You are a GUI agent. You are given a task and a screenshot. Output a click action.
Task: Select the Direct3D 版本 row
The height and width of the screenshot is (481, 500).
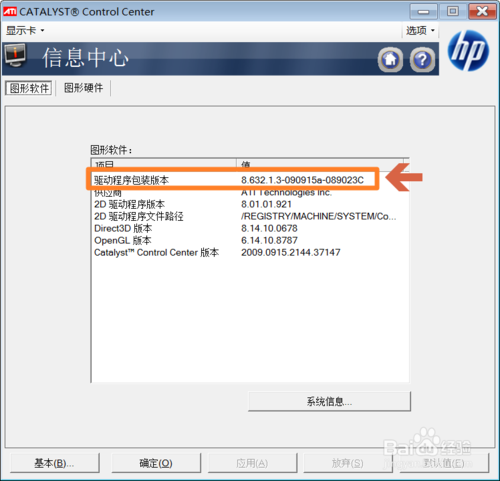point(250,229)
